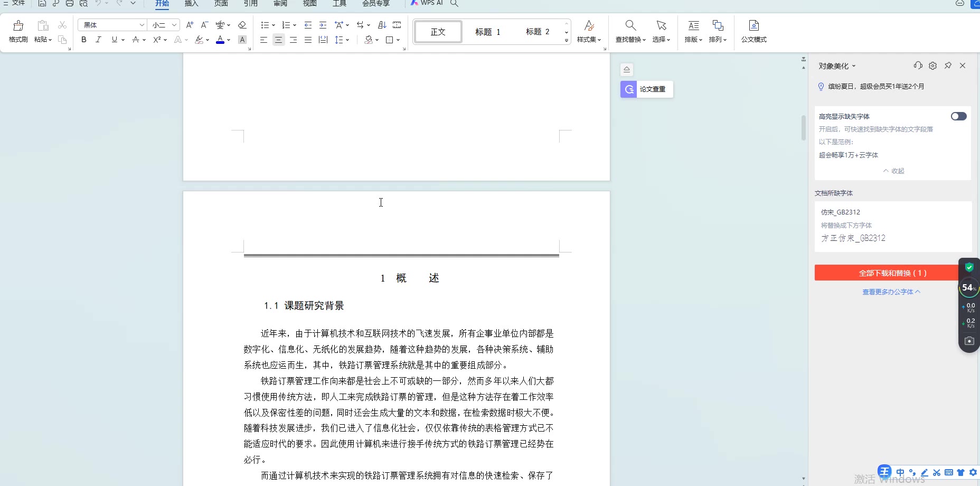The image size is (980, 486).
Task: Toggle 高亮显示缺失字体 switch
Action: (958, 116)
